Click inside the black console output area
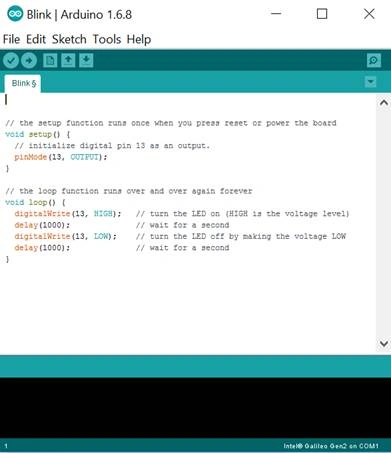The width and height of the screenshot is (391, 453). click(195, 408)
